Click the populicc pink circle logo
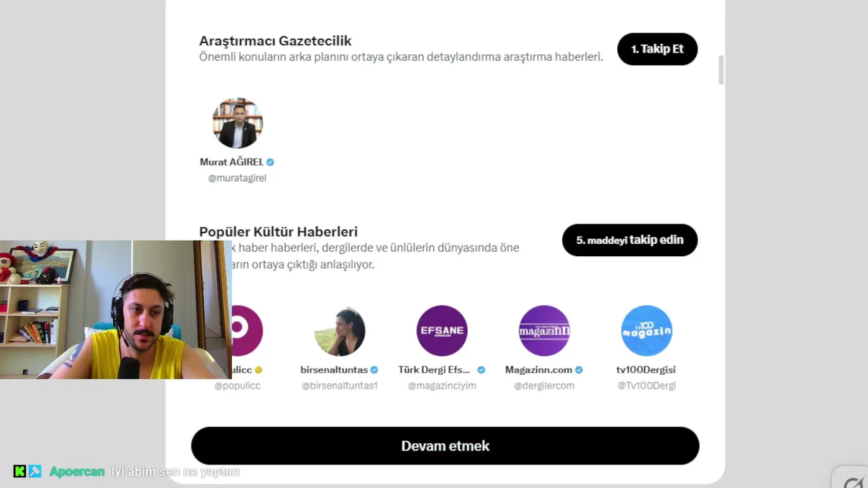Screen dimensions: 868x488 pos(247,331)
